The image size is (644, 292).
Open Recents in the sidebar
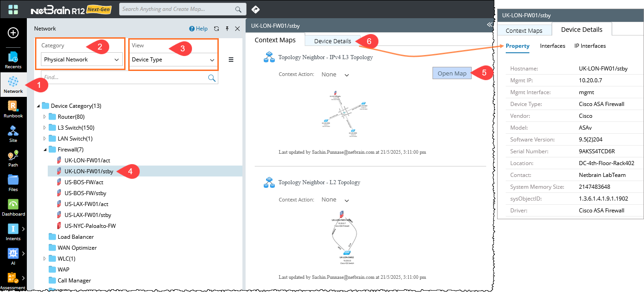click(13, 60)
